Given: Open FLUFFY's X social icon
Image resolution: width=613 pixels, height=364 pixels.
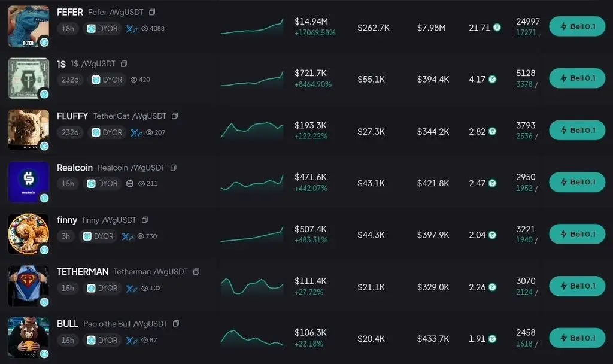Looking at the screenshot, I should [x=136, y=132].
